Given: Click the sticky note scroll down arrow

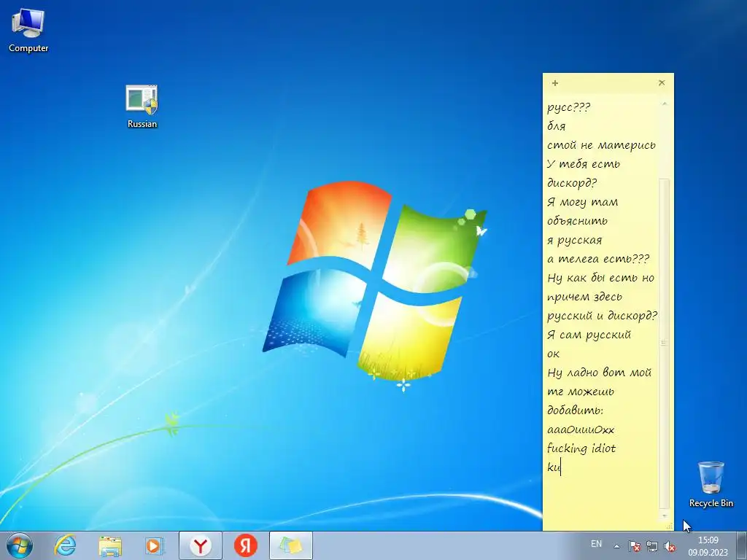Looking at the screenshot, I should [x=665, y=516].
